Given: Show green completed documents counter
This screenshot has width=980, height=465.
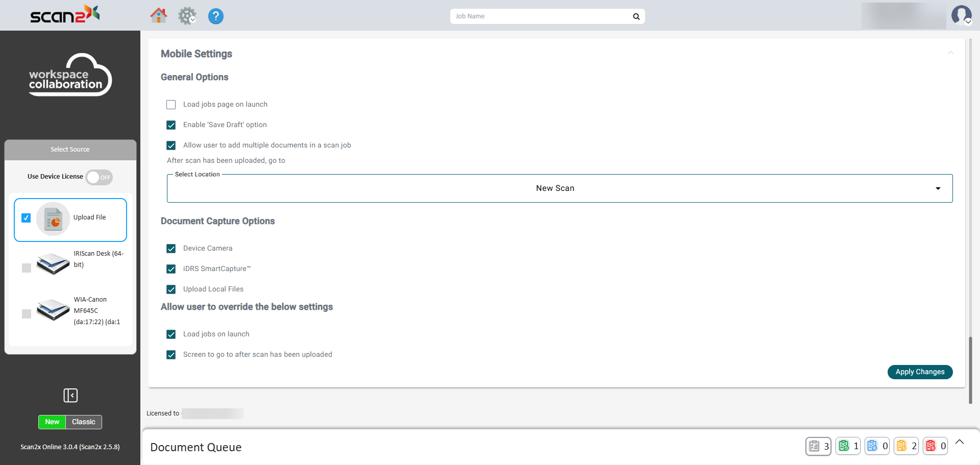Looking at the screenshot, I should (x=848, y=446).
